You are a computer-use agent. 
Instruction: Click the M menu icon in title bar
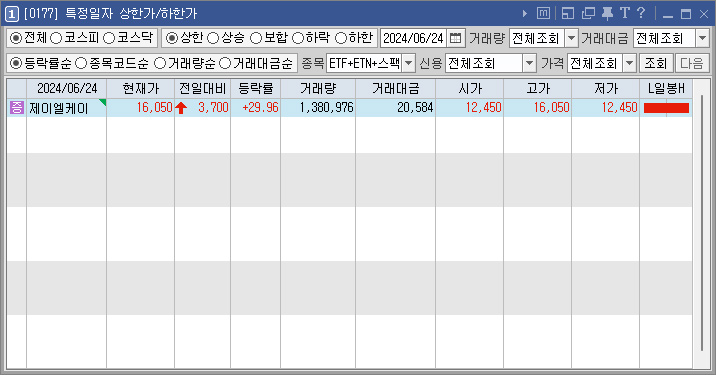pos(543,13)
